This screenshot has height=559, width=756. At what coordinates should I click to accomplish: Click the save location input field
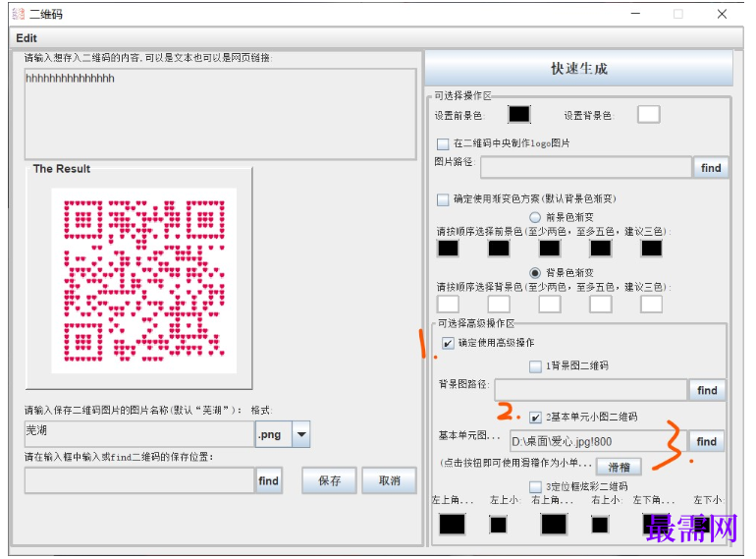tap(139, 480)
